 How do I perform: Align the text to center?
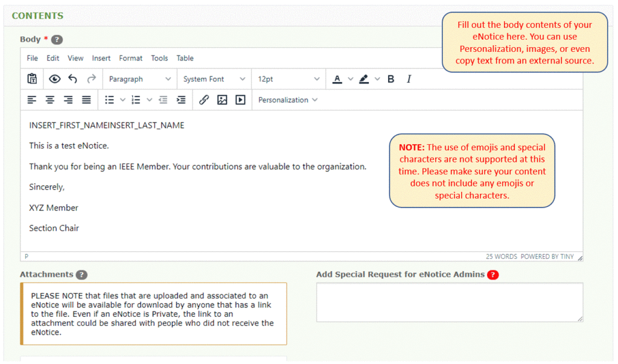[50, 100]
